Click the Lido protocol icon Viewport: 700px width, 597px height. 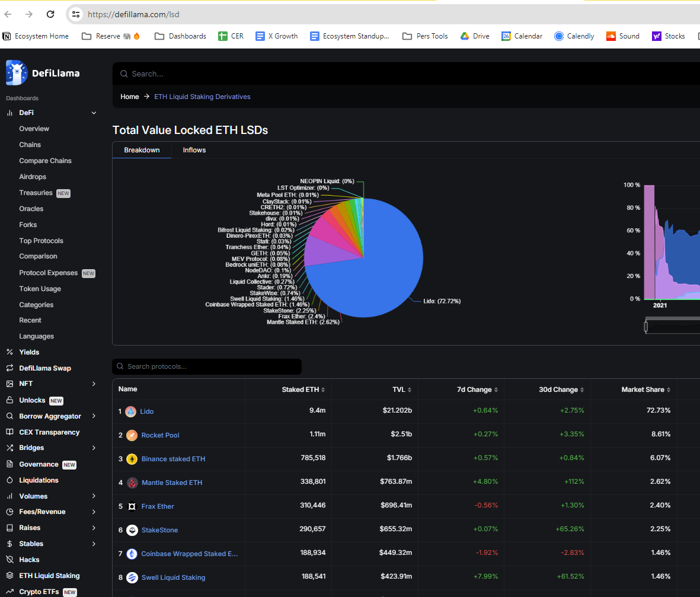[131, 411]
